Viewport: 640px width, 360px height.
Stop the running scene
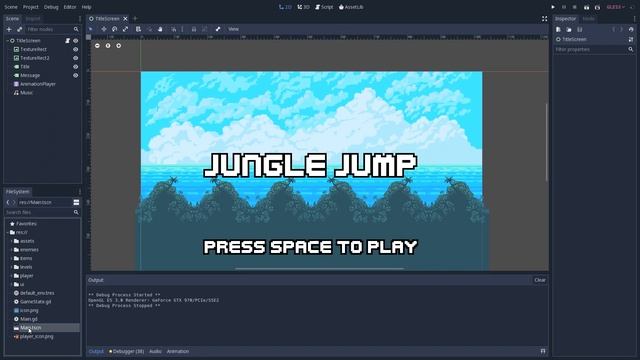(575, 7)
